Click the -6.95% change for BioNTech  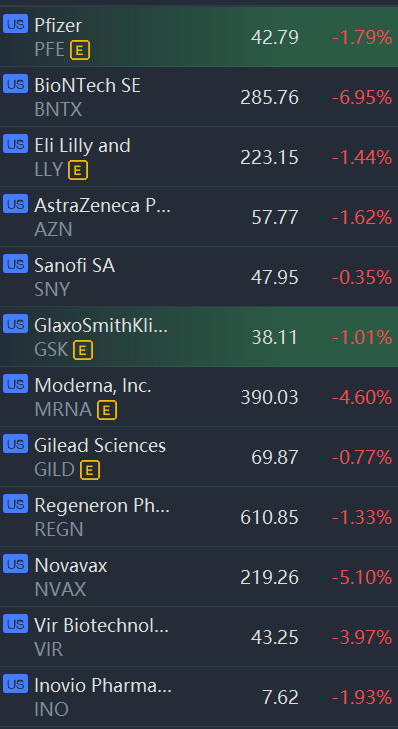(362, 98)
